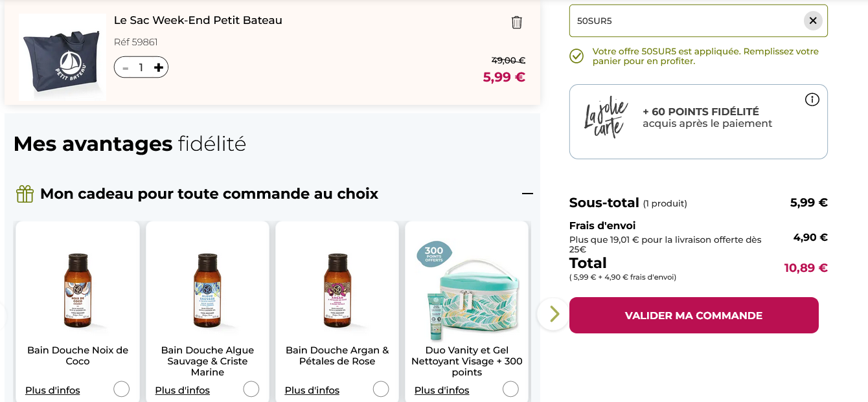Screen dimensions: 868x402
Task: Select Bain Douche Noix de Coco gift
Action: [122, 389]
